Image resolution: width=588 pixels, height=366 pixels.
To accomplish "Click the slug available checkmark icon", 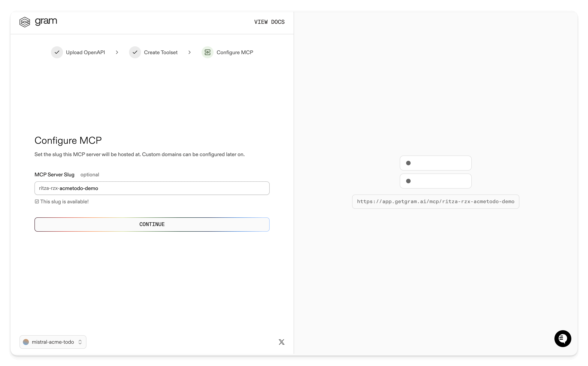I will [x=37, y=201].
